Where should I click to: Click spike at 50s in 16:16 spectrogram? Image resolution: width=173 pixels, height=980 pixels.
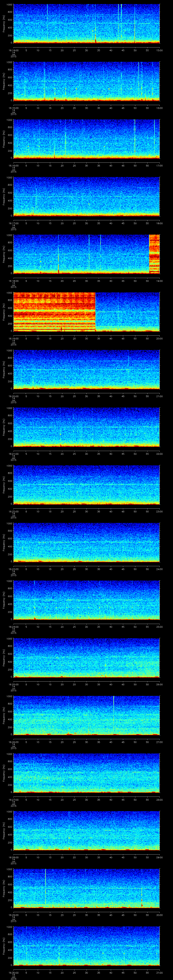[135, 137]
